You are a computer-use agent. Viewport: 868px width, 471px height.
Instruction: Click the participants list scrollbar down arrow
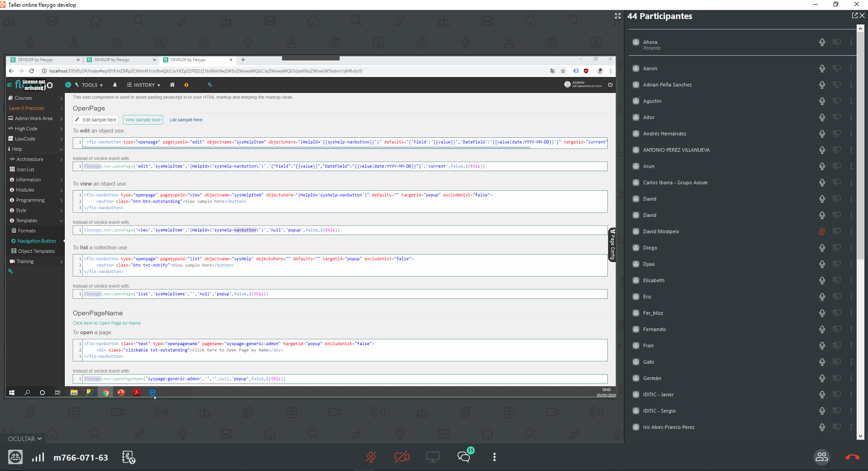(x=860, y=436)
